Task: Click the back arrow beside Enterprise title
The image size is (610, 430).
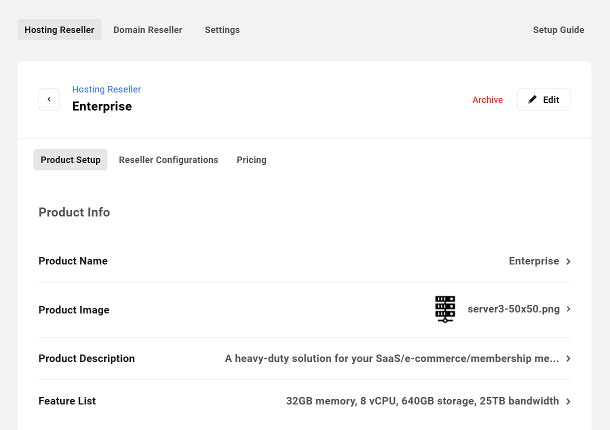Action: tap(49, 99)
